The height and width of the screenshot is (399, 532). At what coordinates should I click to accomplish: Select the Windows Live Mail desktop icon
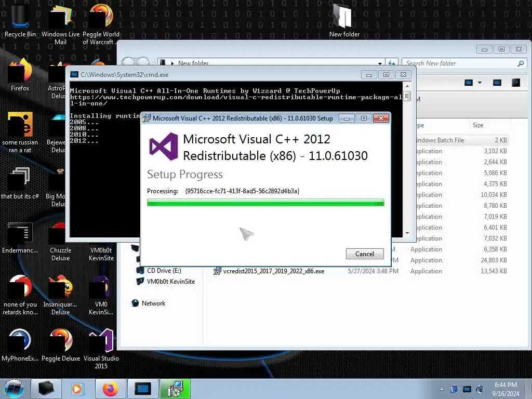pyautogui.click(x=60, y=24)
